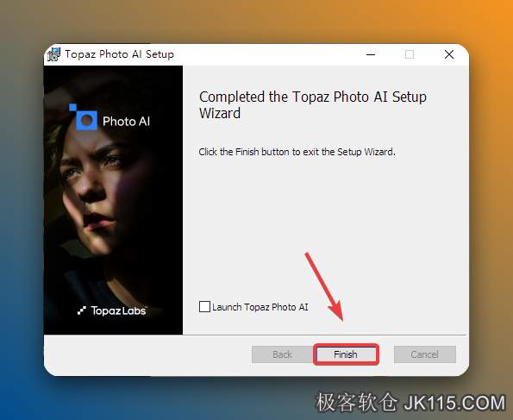Viewport: 513px width, 420px height.
Task: Close the setup wizard with the X
Action: tap(449, 54)
